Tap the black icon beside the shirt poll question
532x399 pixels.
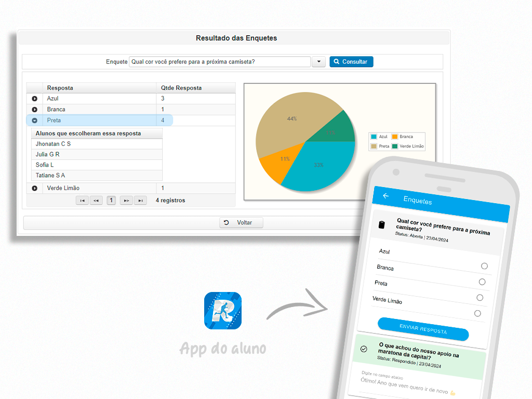coord(382,224)
